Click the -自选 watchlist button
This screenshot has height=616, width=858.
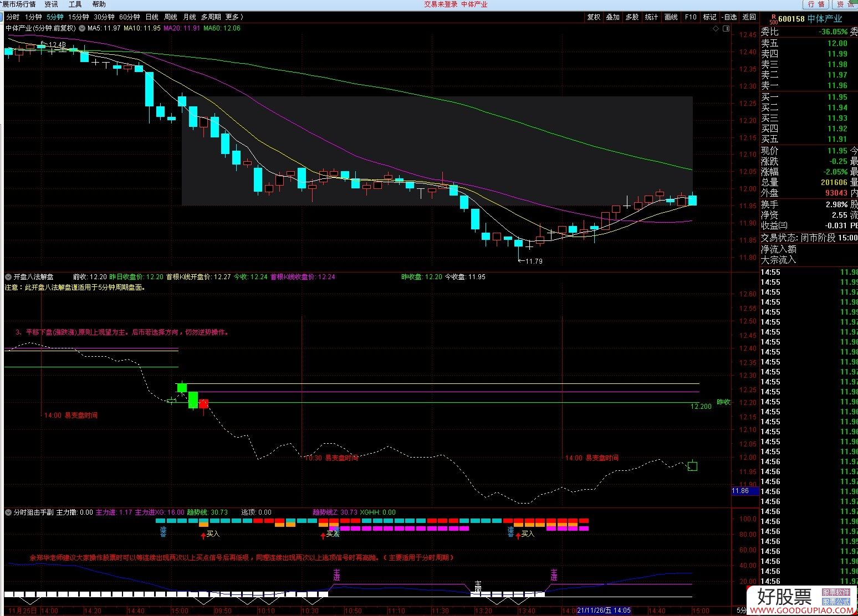pyautogui.click(x=729, y=17)
